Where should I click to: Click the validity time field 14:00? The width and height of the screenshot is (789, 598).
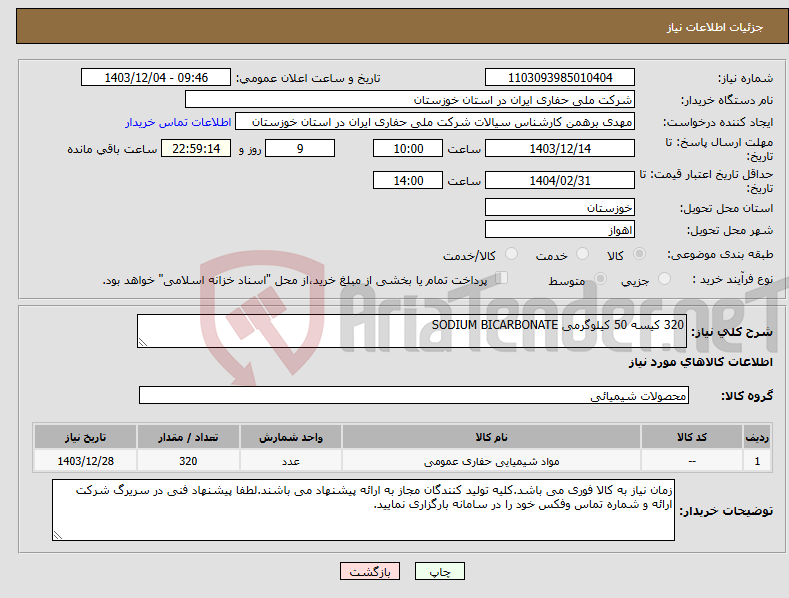(x=408, y=180)
